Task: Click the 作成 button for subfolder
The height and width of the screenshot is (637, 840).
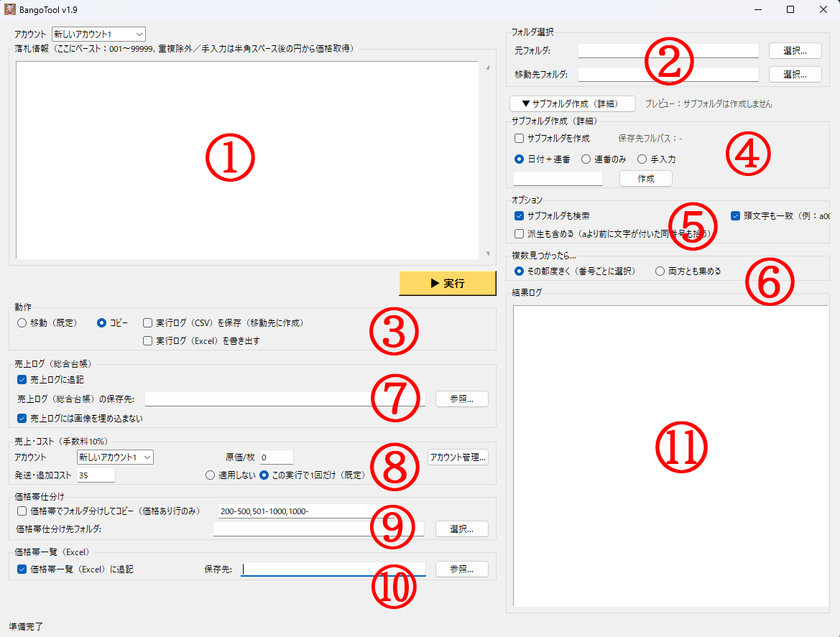Action: pos(645,179)
